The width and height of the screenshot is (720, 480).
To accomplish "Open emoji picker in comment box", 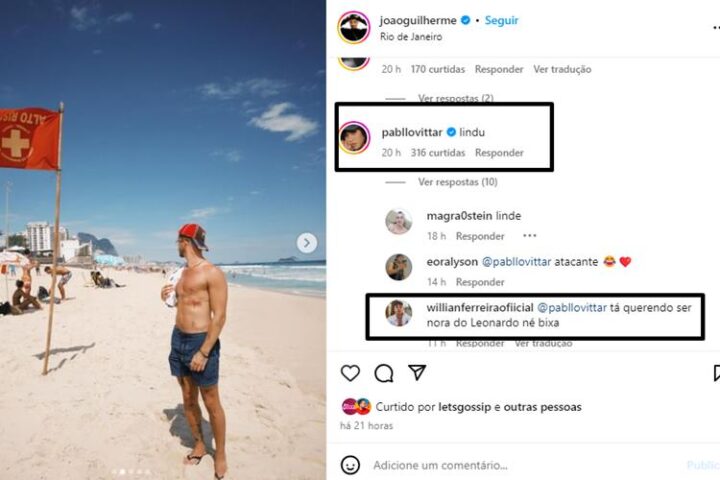I will [x=350, y=465].
